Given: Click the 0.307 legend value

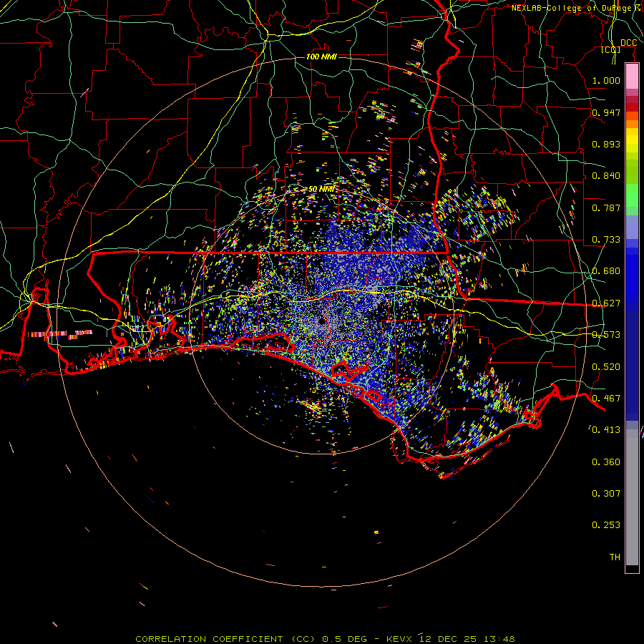Looking at the screenshot, I should point(606,494).
